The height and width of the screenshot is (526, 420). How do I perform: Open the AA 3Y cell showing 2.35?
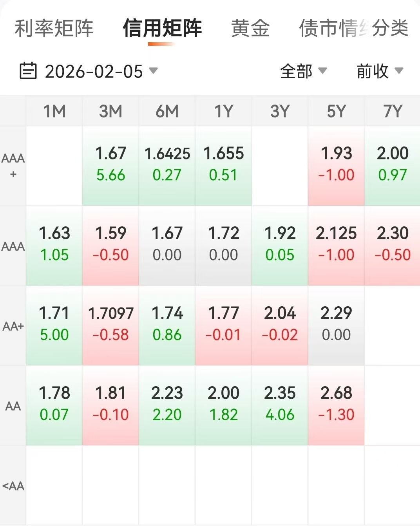pyautogui.click(x=280, y=404)
